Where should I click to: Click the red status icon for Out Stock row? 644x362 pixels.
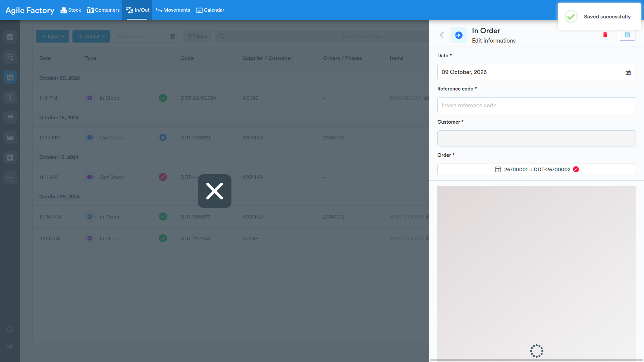[163, 177]
